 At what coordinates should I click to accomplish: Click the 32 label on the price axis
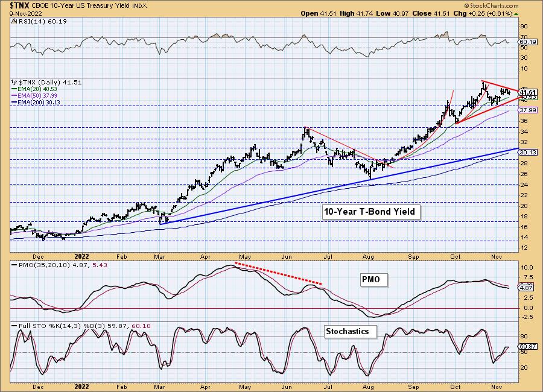coord(524,142)
